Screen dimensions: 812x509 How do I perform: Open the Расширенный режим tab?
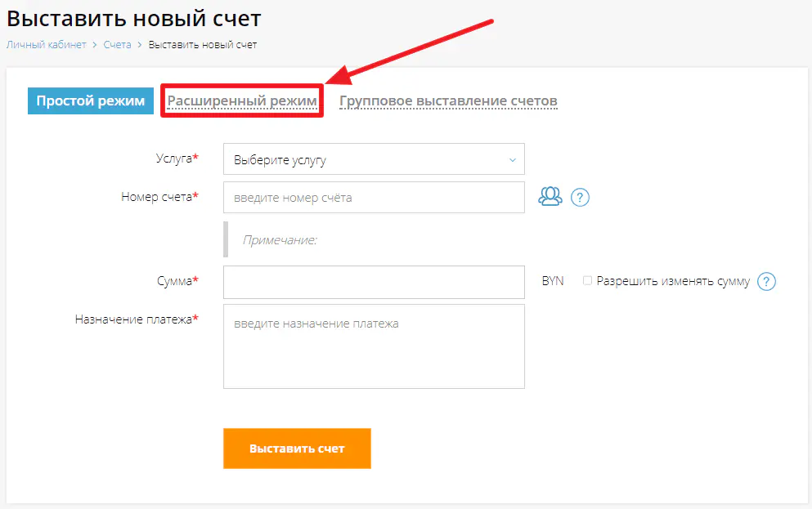click(x=242, y=101)
